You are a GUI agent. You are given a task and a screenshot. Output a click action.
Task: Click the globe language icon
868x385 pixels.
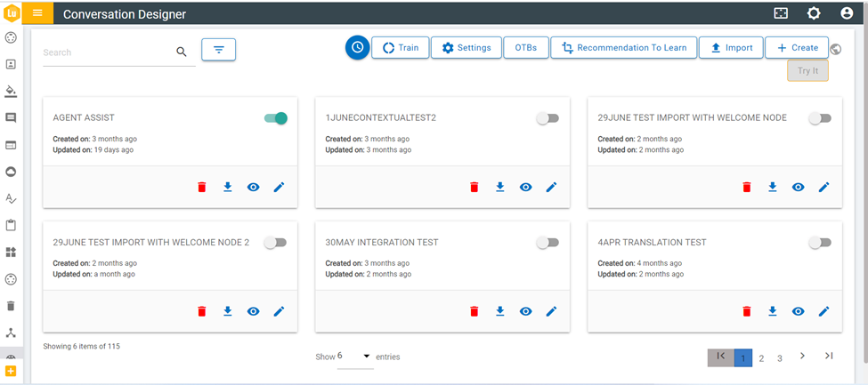pyautogui.click(x=836, y=49)
